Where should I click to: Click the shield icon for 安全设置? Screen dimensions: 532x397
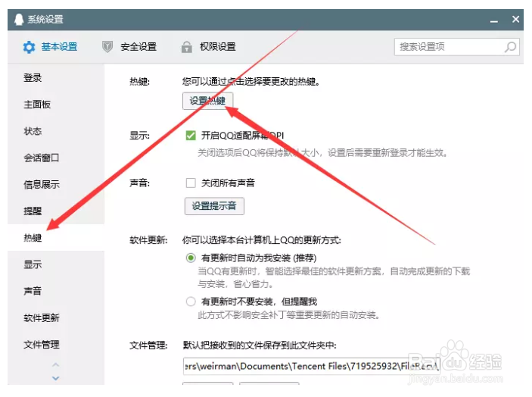(x=107, y=47)
